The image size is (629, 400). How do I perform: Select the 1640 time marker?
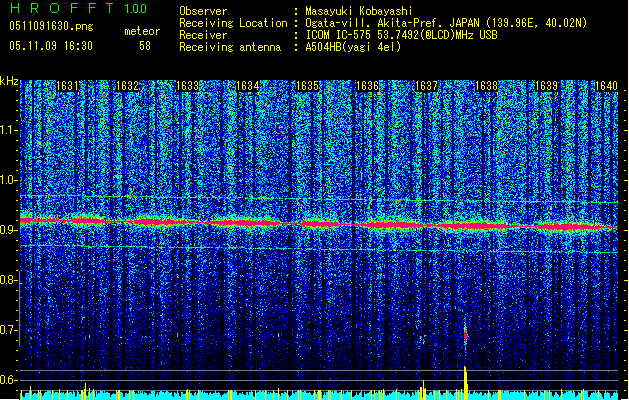click(606, 87)
